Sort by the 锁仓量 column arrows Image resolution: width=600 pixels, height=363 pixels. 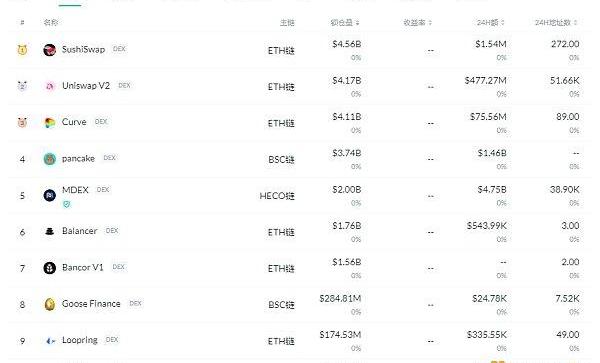coord(357,23)
